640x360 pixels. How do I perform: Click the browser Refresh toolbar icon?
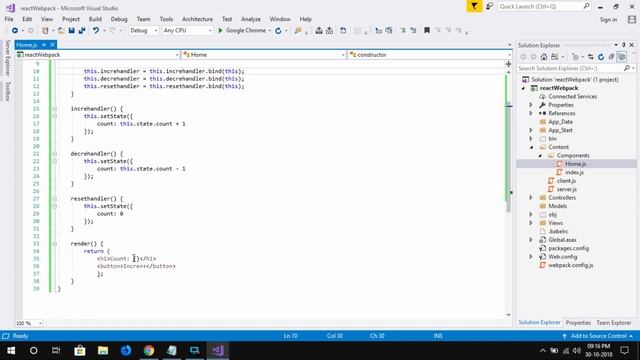point(278,31)
